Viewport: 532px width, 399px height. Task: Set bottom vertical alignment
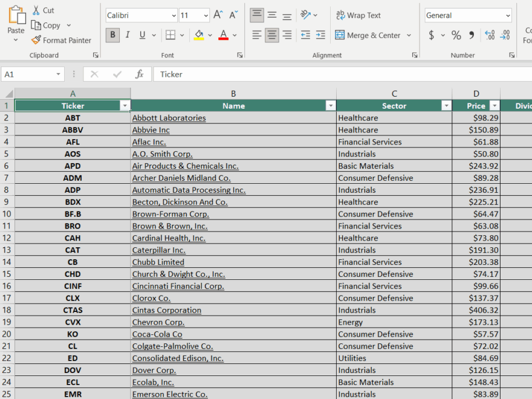pos(287,15)
